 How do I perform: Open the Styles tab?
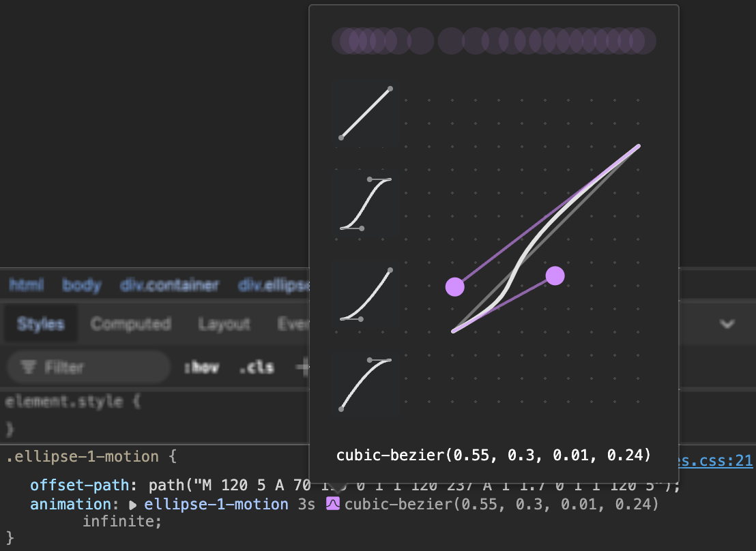[40, 324]
